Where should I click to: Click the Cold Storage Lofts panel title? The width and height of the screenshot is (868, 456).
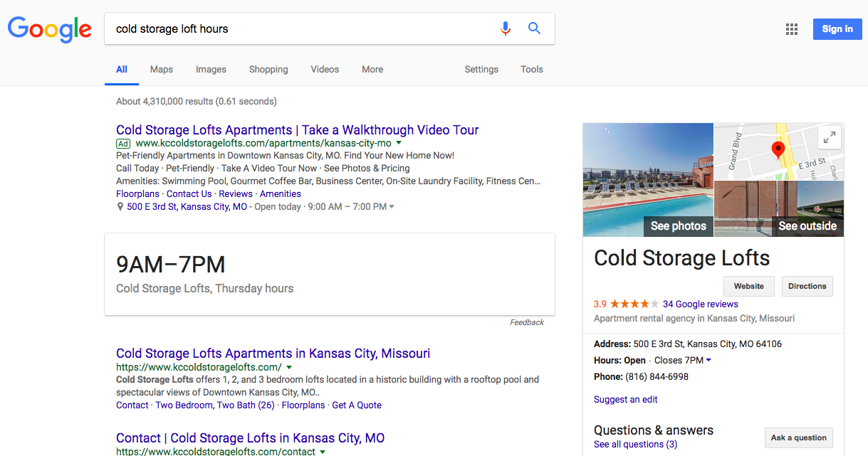pos(682,258)
